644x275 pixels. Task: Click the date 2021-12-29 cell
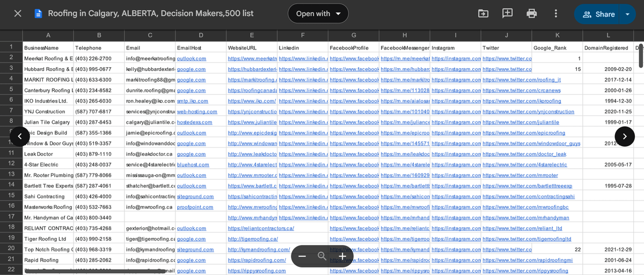pyautogui.click(x=608, y=250)
